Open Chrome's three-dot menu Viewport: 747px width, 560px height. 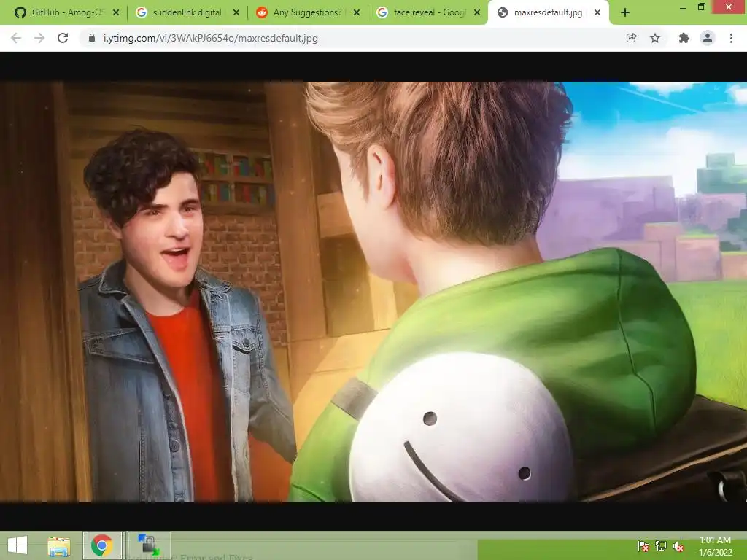coord(731,38)
